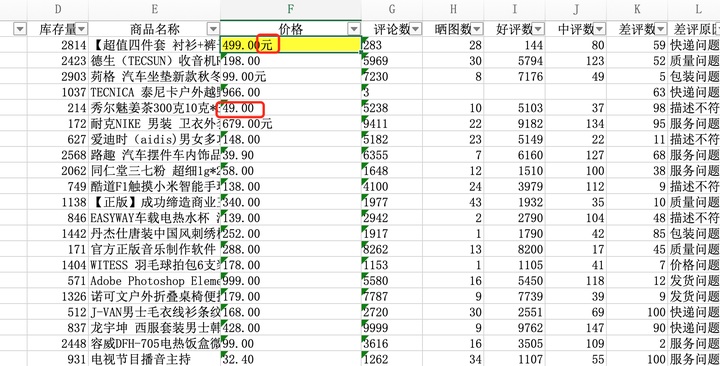Click review count cell 5969
The height and width of the screenshot is (366, 720).
(392, 60)
